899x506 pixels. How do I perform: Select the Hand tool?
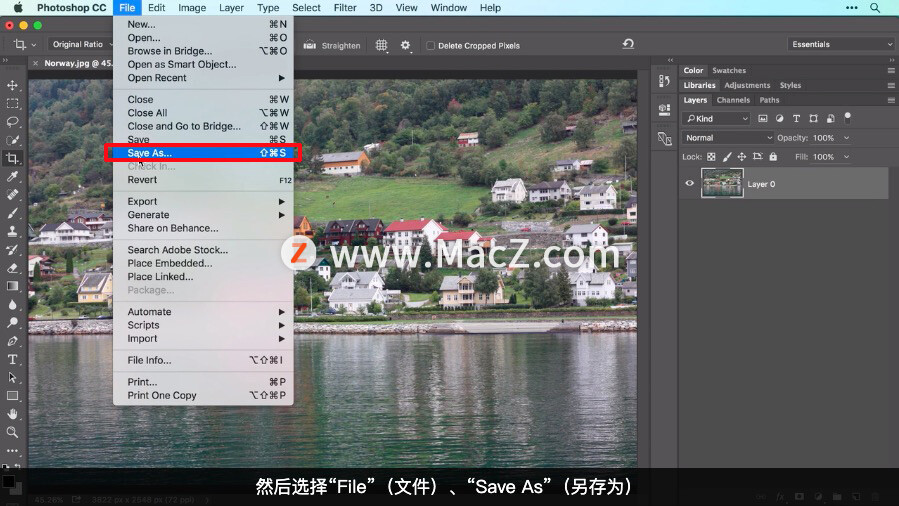click(12, 414)
